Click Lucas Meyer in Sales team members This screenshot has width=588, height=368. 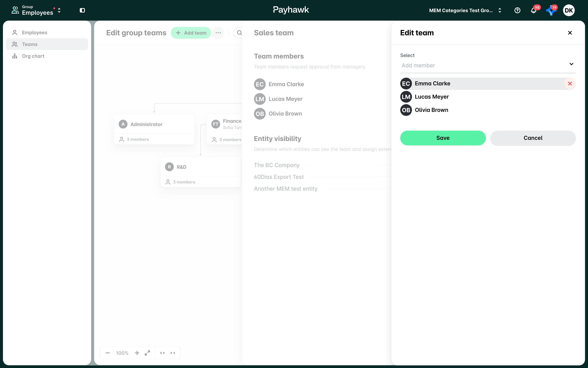click(278, 99)
